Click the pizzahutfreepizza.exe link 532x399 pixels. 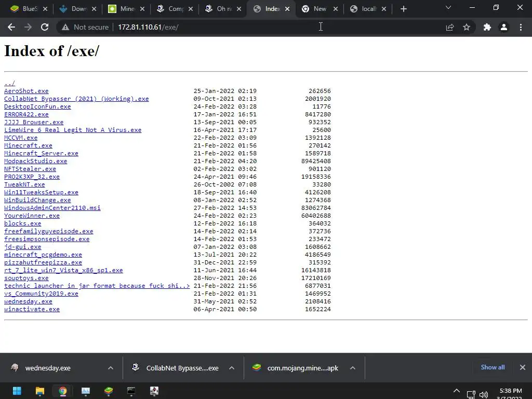(x=43, y=262)
